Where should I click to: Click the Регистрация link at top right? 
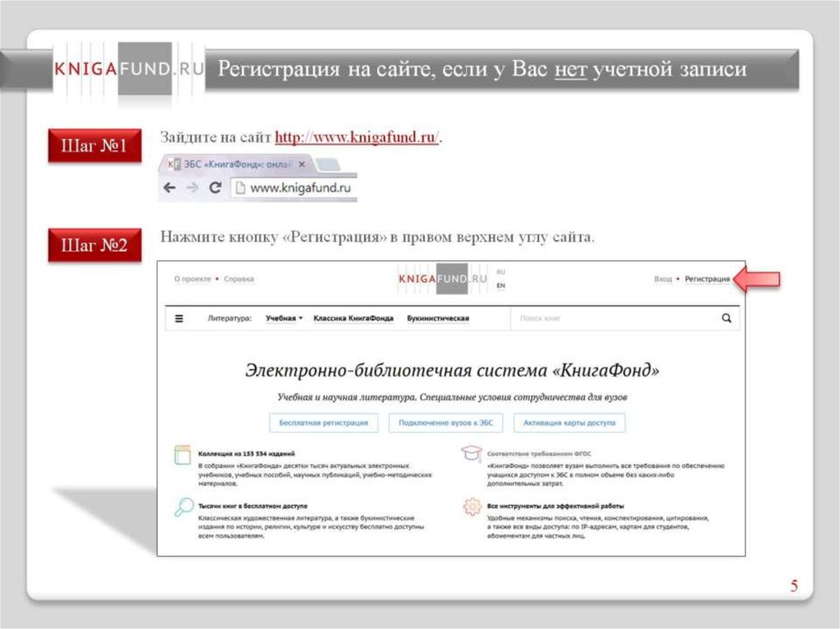707,279
